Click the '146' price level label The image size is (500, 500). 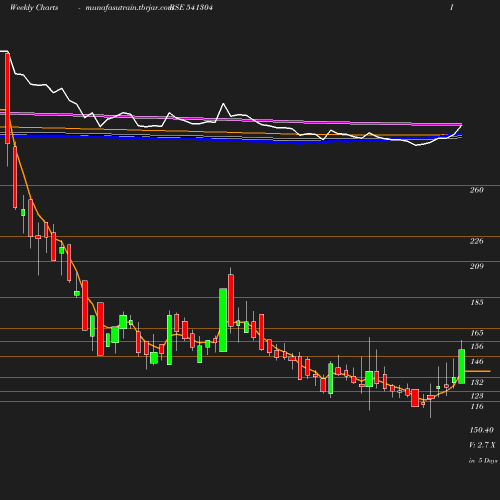[477, 362]
